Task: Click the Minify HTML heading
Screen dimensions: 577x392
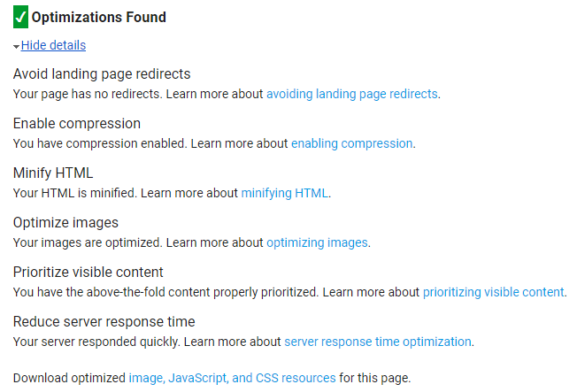Action: click(x=53, y=173)
